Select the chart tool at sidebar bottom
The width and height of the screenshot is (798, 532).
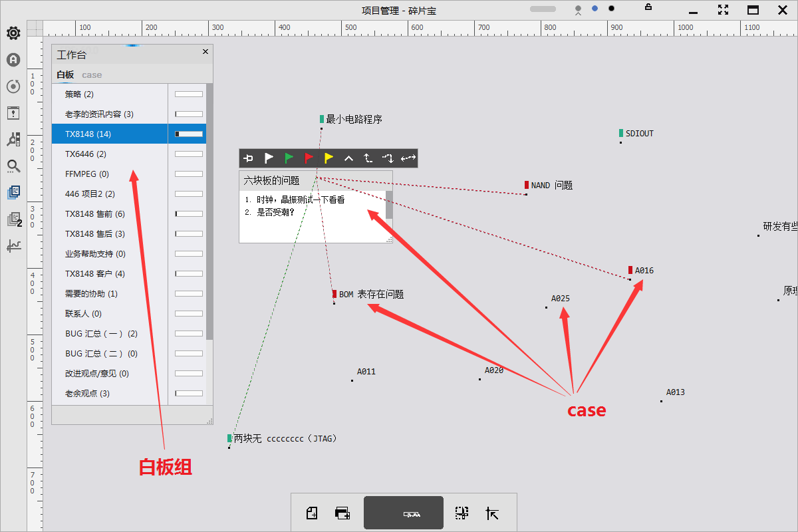pyautogui.click(x=13, y=246)
